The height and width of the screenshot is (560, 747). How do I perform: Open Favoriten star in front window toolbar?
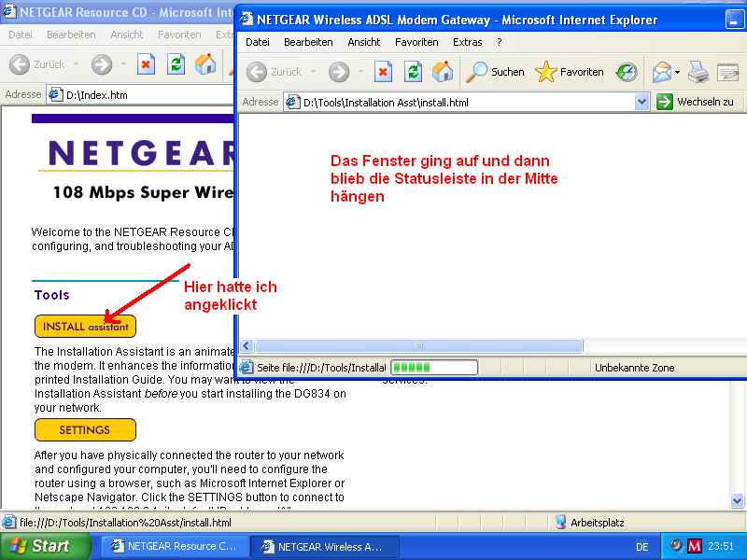pyautogui.click(x=570, y=72)
